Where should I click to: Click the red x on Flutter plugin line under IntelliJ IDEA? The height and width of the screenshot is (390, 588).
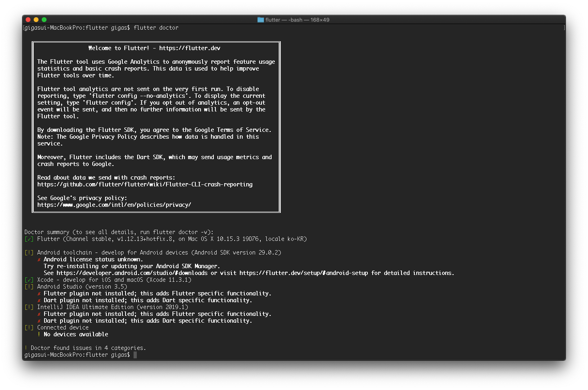click(39, 314)
